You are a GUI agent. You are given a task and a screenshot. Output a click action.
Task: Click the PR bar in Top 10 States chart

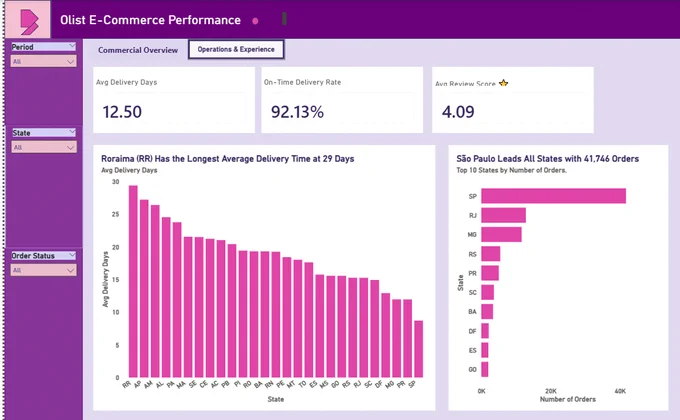(490, 273)
